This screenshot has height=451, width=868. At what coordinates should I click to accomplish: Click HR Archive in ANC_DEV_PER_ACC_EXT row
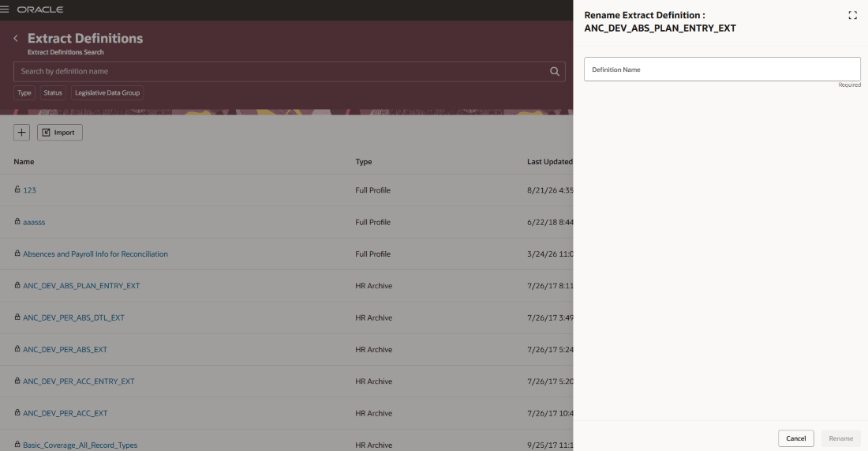point(374,413)
